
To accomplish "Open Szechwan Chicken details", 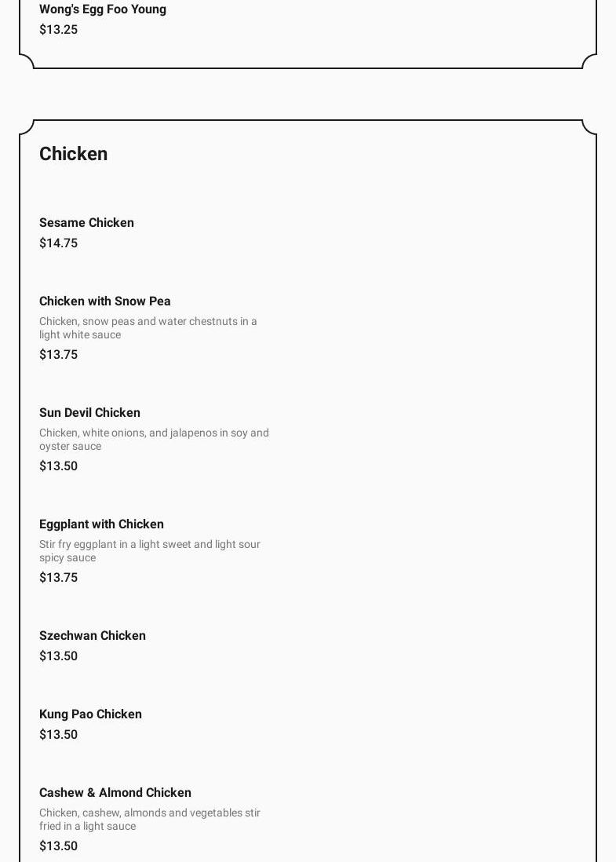I will 93,636.
